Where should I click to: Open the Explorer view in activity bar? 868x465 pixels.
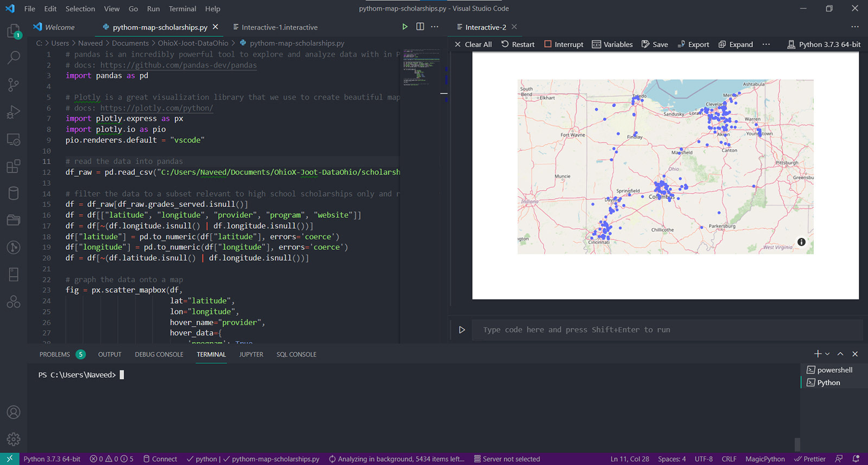[x=14, y=30]
